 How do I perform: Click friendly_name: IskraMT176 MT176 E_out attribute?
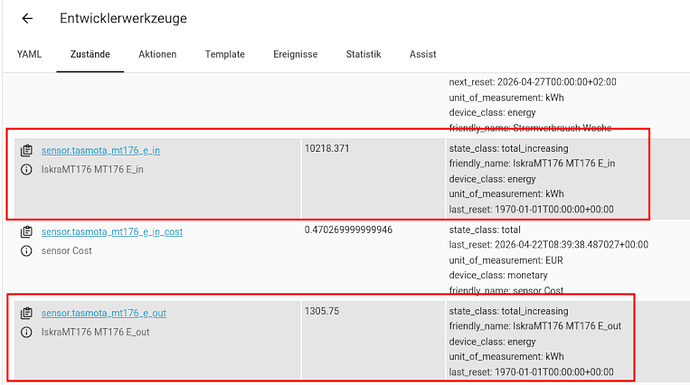(535, 326)
